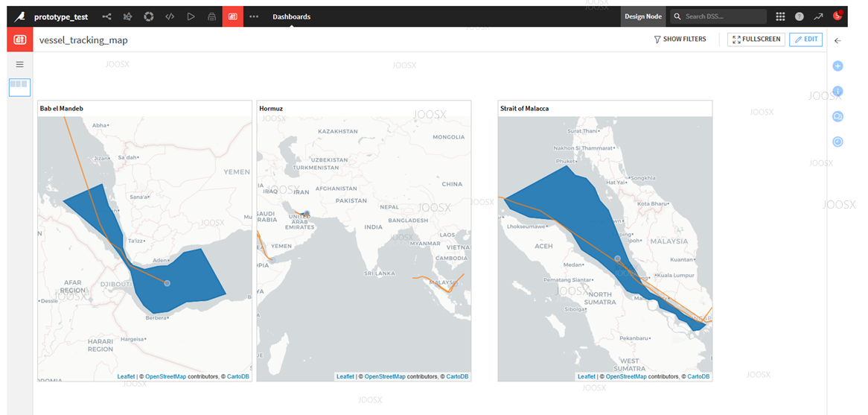
Task: Open the three-dots more menu
Action: pos(254,16)
